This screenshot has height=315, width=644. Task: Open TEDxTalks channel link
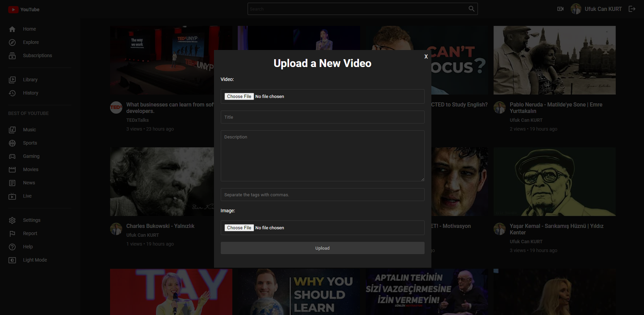click(138, 120)
